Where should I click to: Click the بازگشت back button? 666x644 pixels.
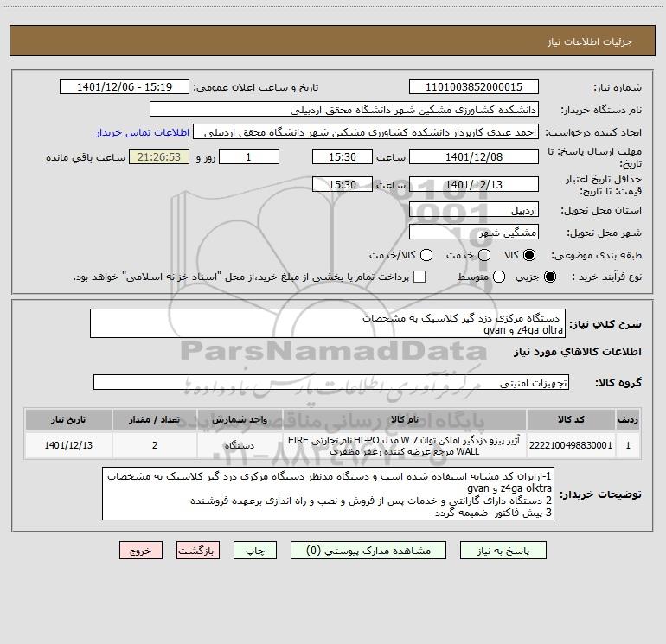pos(198,551)
